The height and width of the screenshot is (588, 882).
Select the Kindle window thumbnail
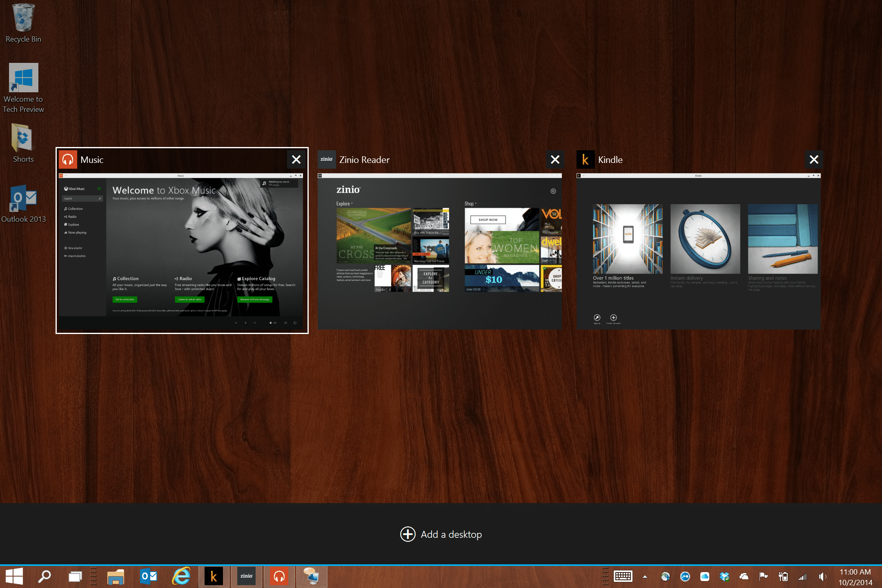pyautogui.click(x=699, y=252)
